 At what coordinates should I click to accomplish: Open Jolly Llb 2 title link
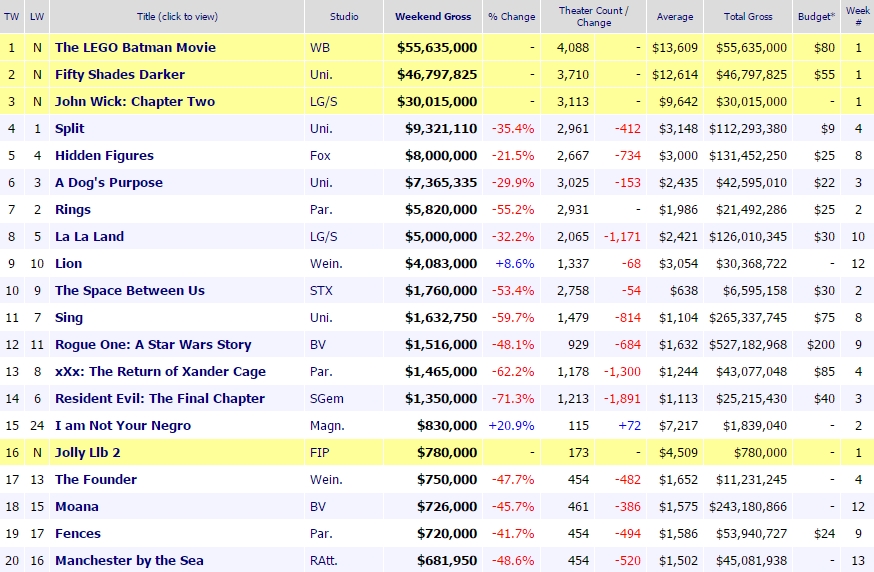(x=88, y=453)
